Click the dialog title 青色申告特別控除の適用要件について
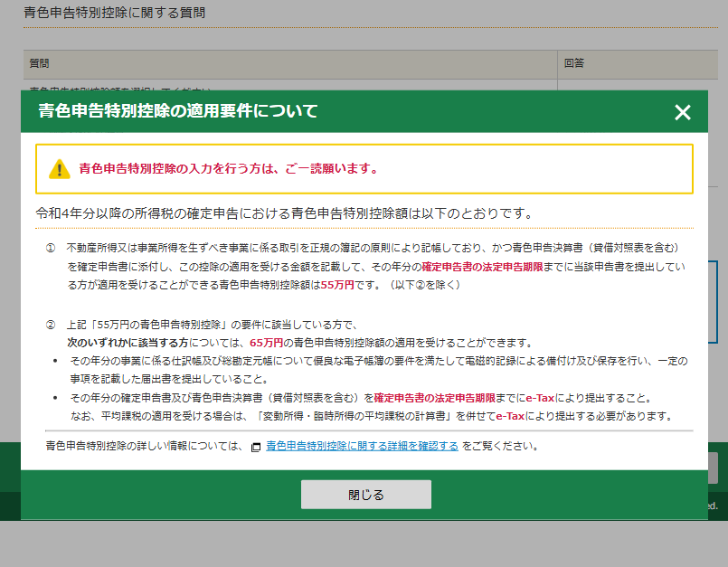728x567 pixels. pos(177,111)
